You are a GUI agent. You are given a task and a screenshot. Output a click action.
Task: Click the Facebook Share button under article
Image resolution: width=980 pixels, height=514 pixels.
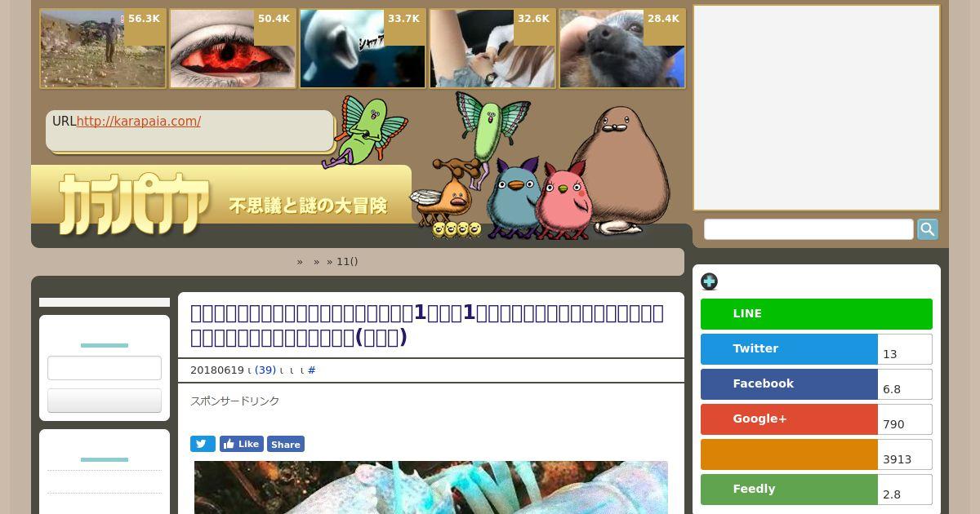[286, 444]
